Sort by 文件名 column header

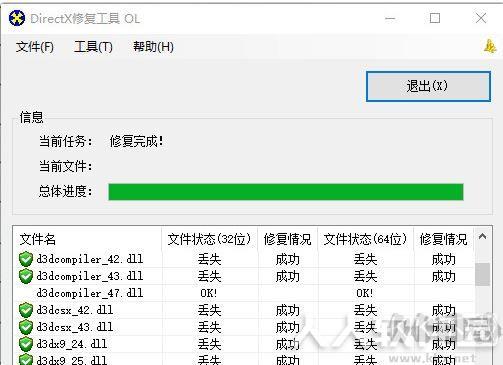point(87,239)
